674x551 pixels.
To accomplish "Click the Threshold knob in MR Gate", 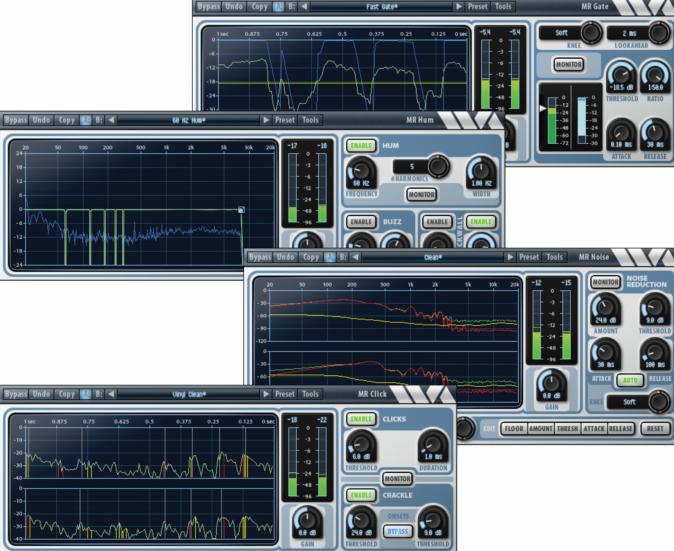I will click(x=622, y=77).
